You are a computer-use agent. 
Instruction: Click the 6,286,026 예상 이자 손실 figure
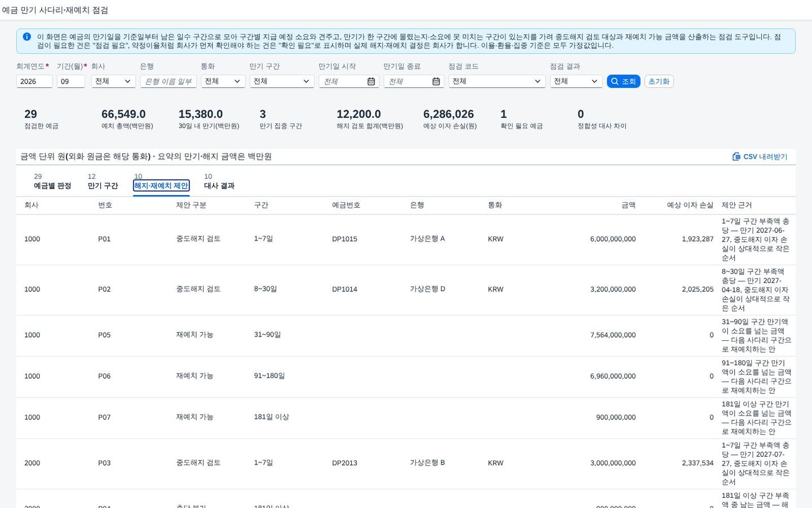tap(448, 114)
